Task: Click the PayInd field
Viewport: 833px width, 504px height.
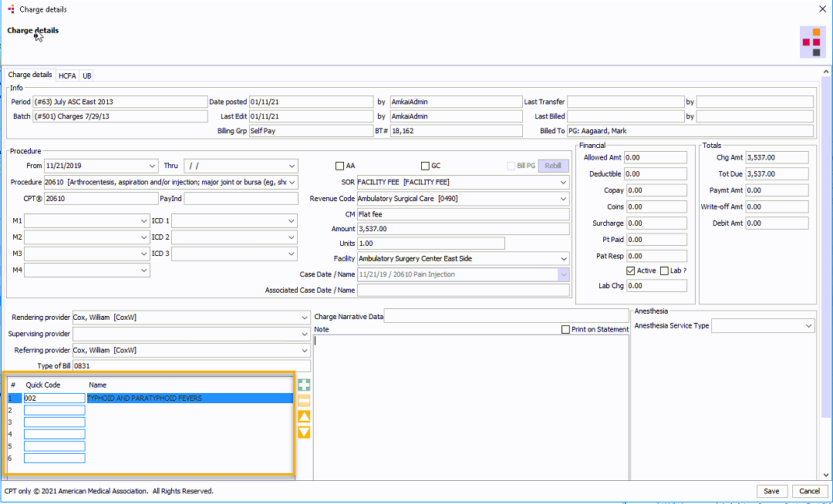Action: [241, 199]
